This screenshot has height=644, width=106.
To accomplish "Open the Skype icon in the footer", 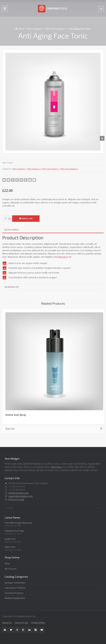I will coord(36,630).
